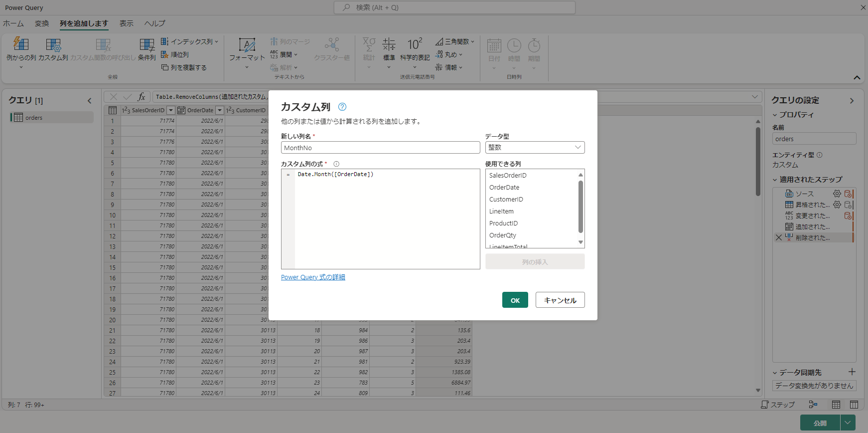
Task: Collapse the 適用されたステップ section
Action: click(775, 180)
